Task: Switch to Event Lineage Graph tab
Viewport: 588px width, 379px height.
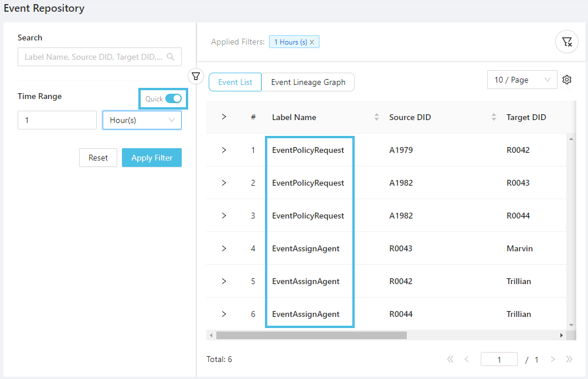Action: (308, 82)
